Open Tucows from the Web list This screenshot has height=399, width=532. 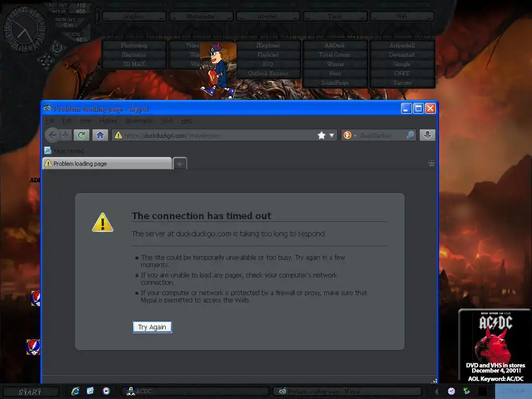pos(403,83)
